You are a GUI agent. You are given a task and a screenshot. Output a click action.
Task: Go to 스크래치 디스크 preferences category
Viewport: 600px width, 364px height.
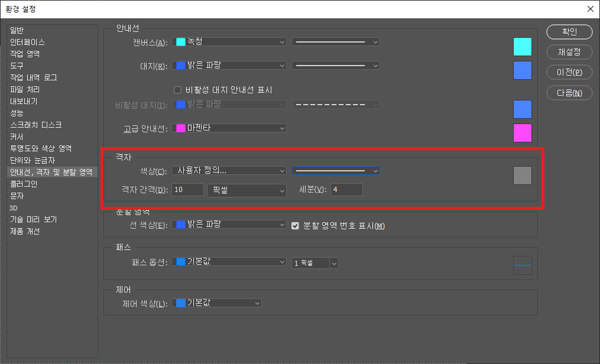tap(36, 125)
